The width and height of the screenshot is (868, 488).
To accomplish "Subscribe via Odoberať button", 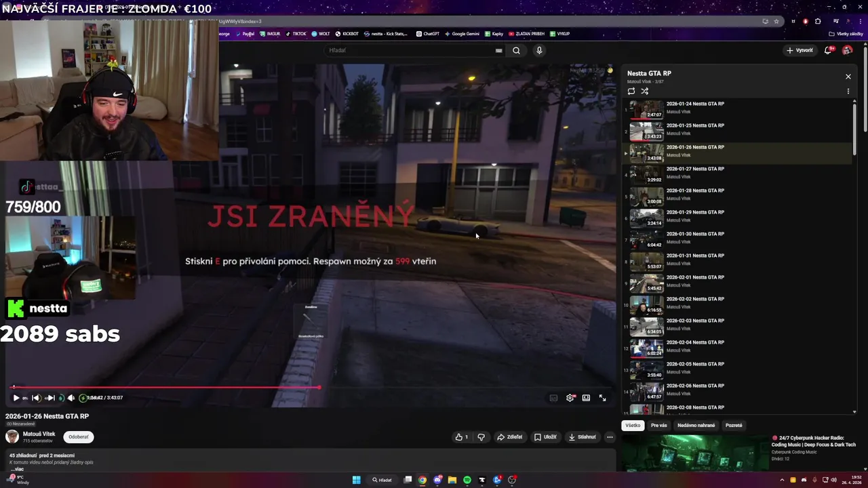I will point(79,437).
